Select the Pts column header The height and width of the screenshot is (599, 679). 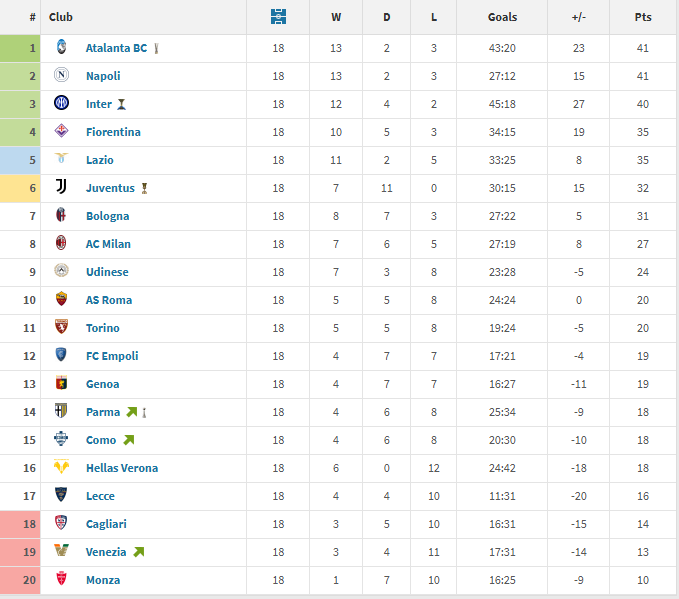(x=643, y=17)
